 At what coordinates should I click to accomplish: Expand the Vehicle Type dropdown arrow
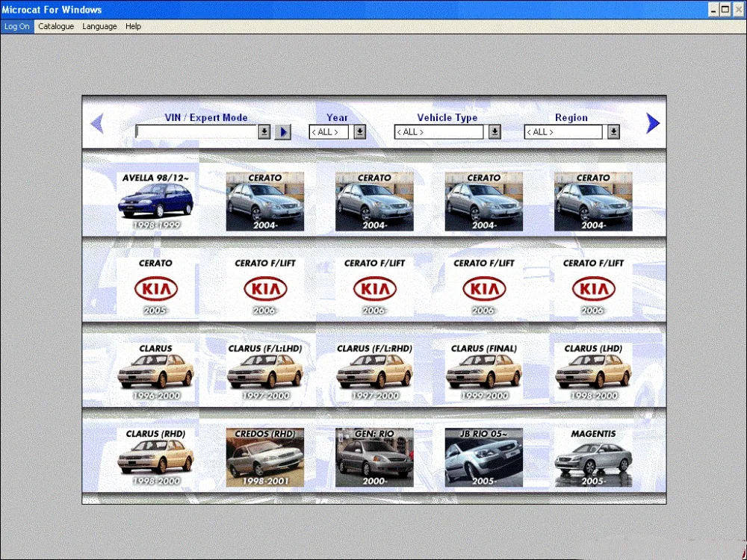495,132
